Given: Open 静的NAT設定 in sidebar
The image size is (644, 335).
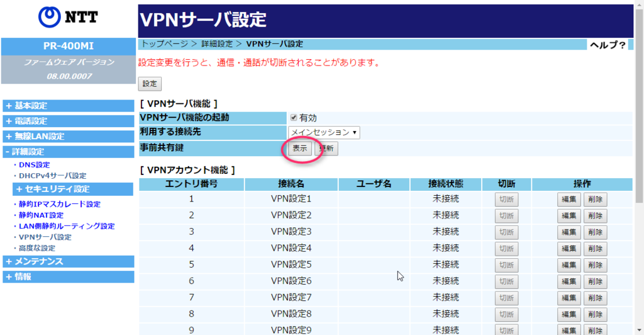Looking at the screenshot, I should tap(41, 215).
